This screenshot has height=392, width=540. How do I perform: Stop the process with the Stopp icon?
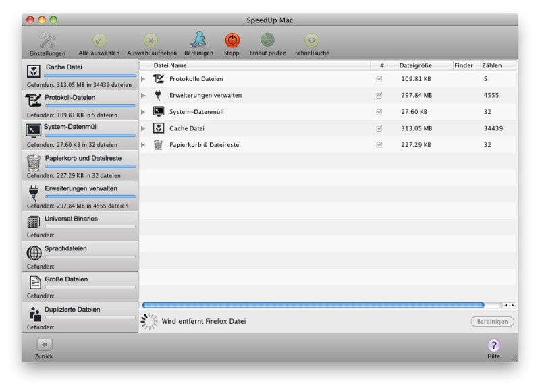point(232,40)
